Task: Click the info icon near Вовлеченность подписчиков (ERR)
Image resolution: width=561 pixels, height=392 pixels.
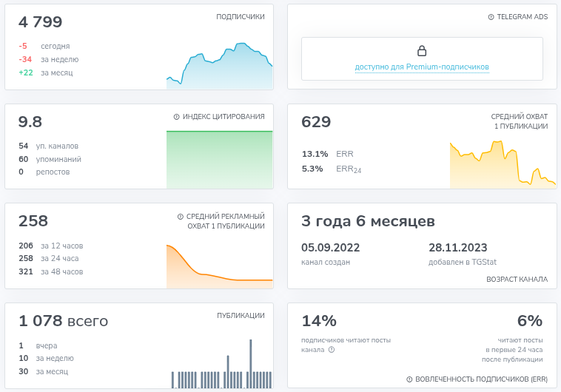Action: tap(409, 379)
